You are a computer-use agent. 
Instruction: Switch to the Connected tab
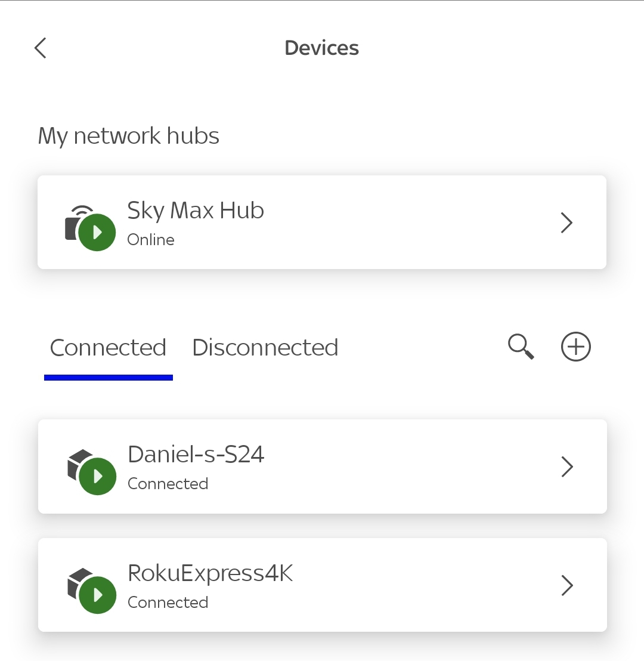click(108, 348)
